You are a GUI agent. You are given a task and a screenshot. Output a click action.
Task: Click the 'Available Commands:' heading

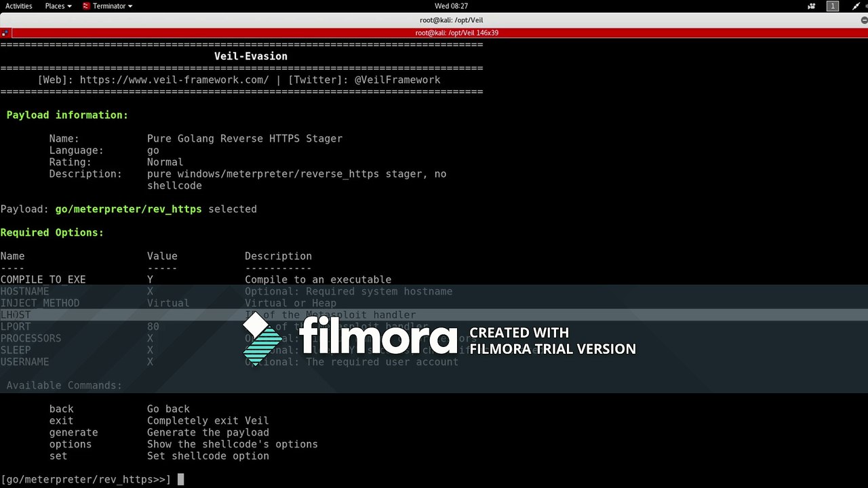coord(64,386)
